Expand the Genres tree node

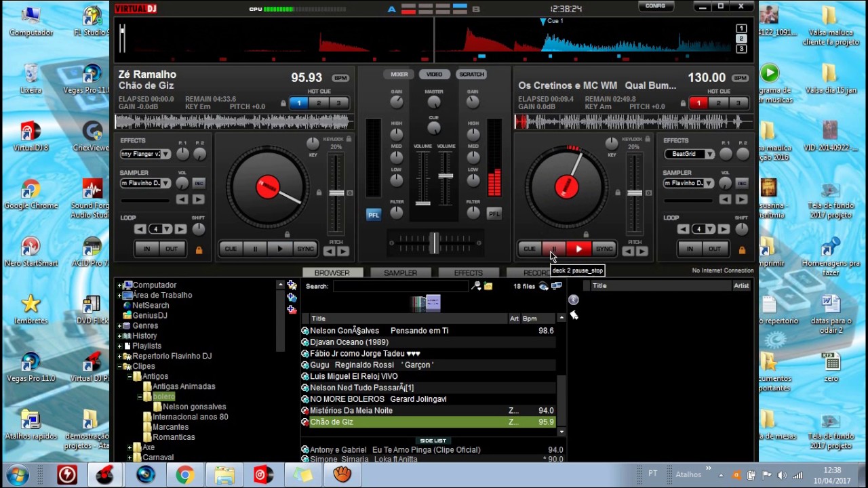pyautogui.click(x=120, y=326)
